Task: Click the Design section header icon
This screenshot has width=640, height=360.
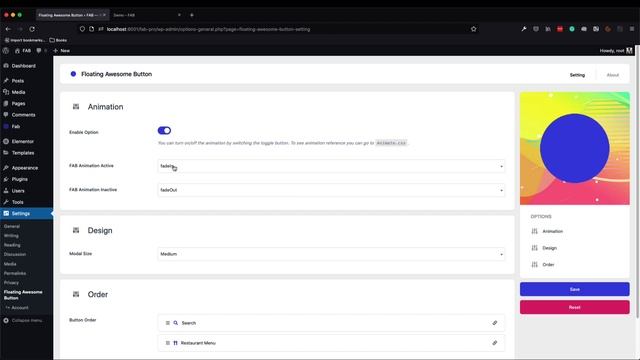Action: pyautogui.click(x=76, y=230)
